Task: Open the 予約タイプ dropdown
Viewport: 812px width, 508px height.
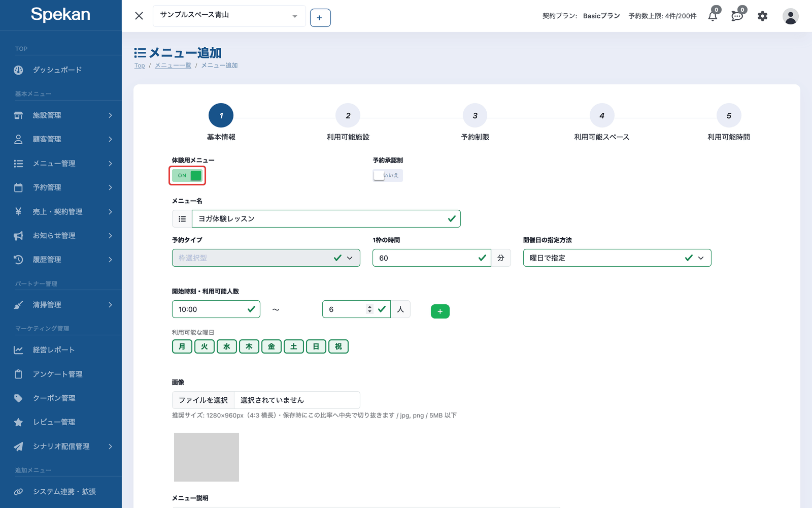Action: click(x=266, y=258)
